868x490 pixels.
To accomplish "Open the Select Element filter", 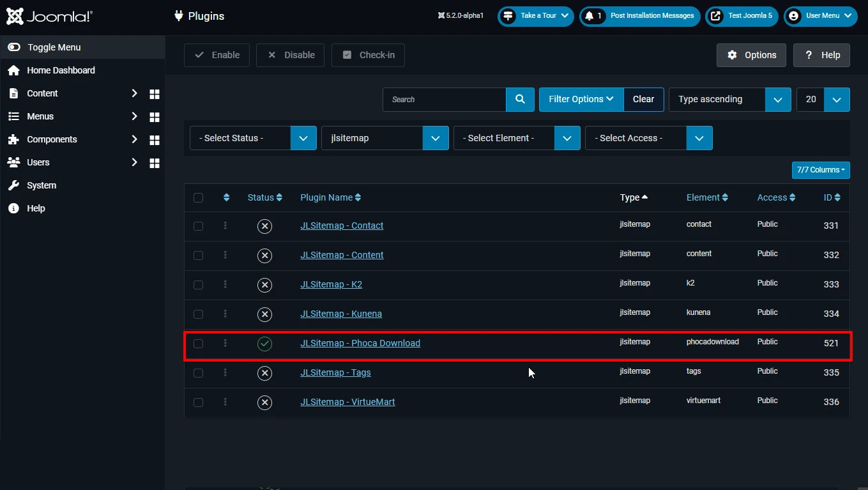I will 517,138.
